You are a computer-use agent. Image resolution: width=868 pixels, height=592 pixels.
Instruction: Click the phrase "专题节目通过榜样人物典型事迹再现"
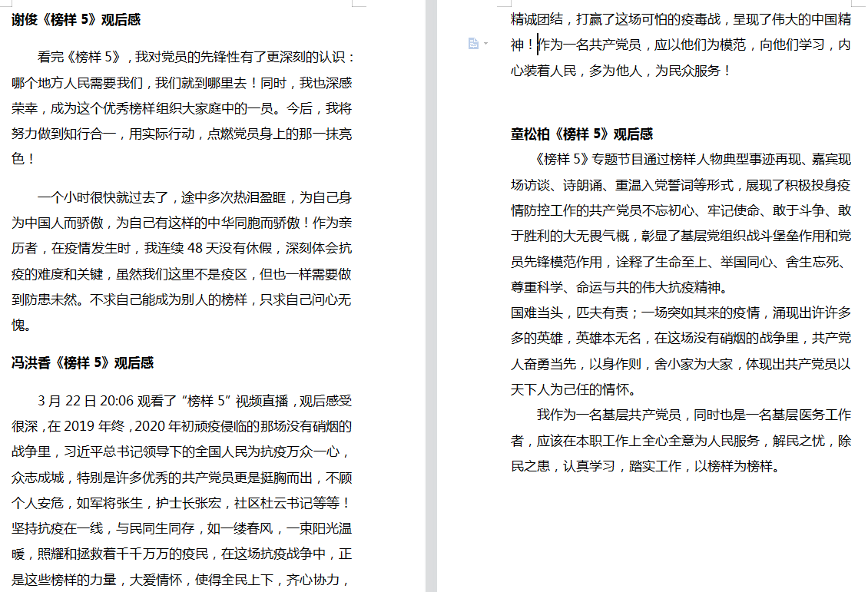[695, 160]
